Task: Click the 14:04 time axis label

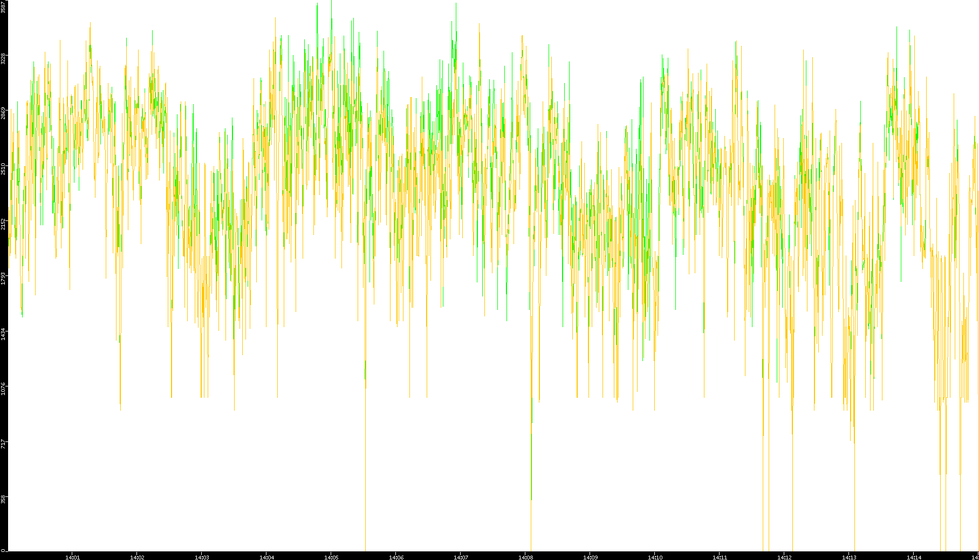Action: 266,557
